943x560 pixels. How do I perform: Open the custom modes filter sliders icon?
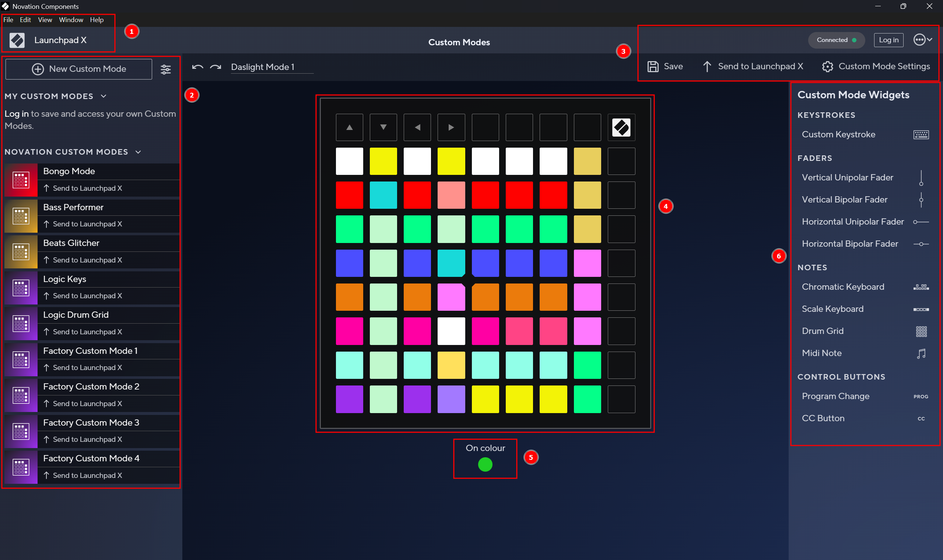click(x=166, y=69)
